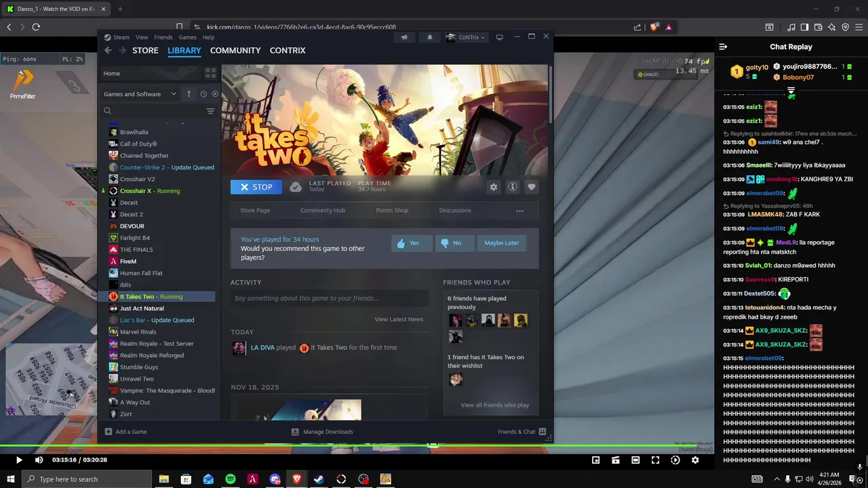Enter fullscreen on Kick video
The height and width of the screenshot is (488, 868).
coord(655,460)
